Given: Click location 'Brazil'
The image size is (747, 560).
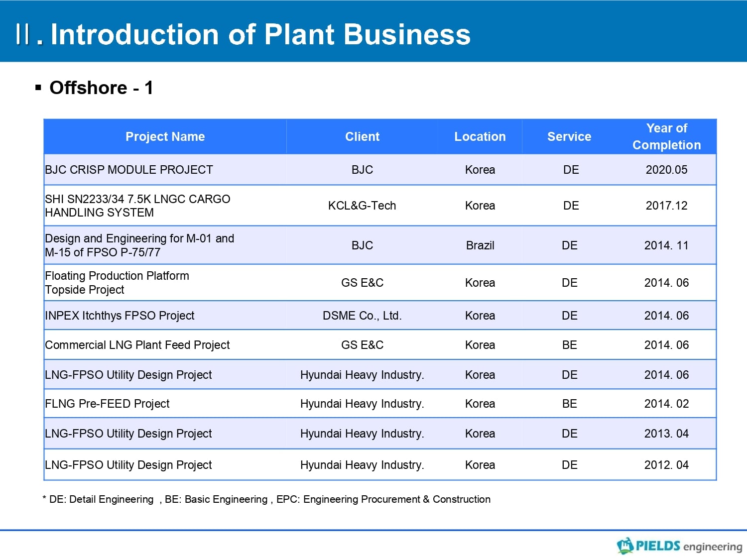Looking at the screenshot, I should click(x=480, y=245).
